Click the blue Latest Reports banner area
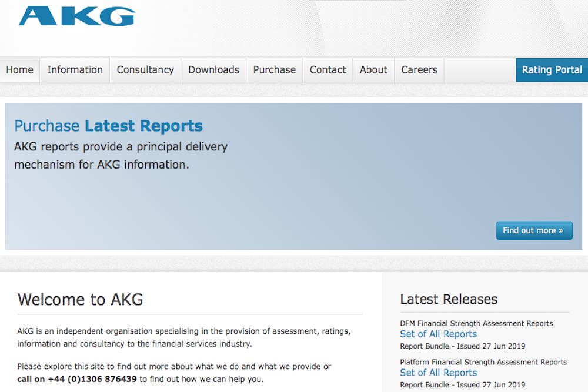Screen dimensions: 588x392 click(353, 188)
